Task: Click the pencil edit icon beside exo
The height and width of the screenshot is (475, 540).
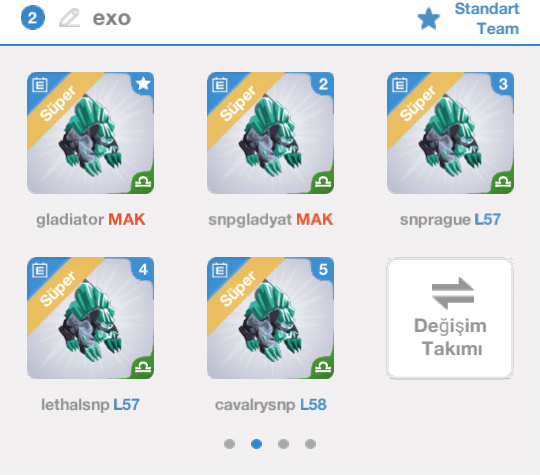Action: (69, 18)
